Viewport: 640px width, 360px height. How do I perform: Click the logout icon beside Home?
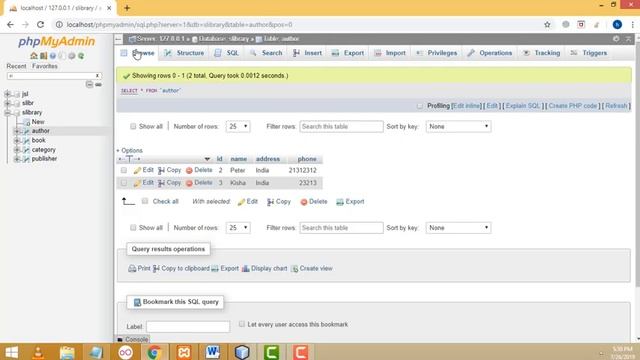pos(43,56)
